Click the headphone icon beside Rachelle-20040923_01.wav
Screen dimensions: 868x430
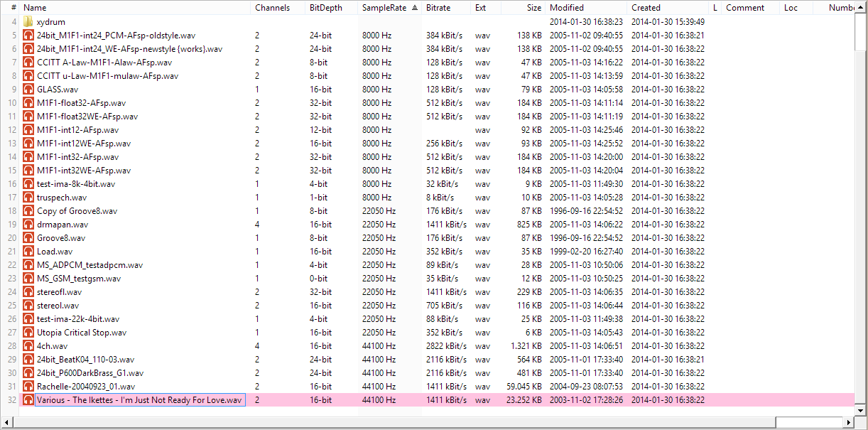coord(28,386)
